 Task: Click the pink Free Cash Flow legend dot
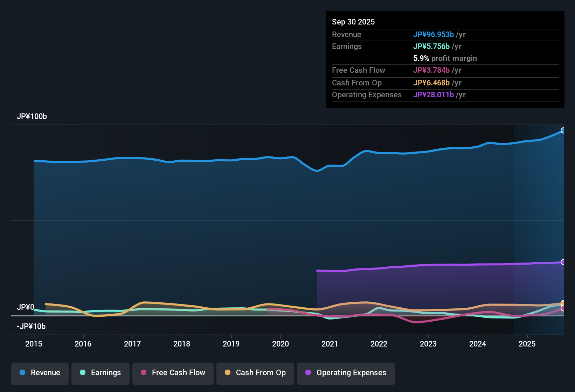tap(143, 373)
